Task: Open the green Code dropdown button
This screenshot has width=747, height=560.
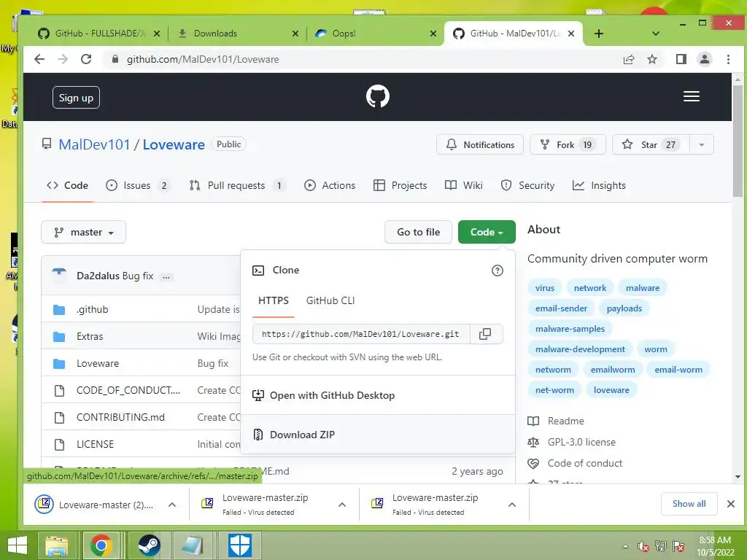Action: tap(487, 232)
